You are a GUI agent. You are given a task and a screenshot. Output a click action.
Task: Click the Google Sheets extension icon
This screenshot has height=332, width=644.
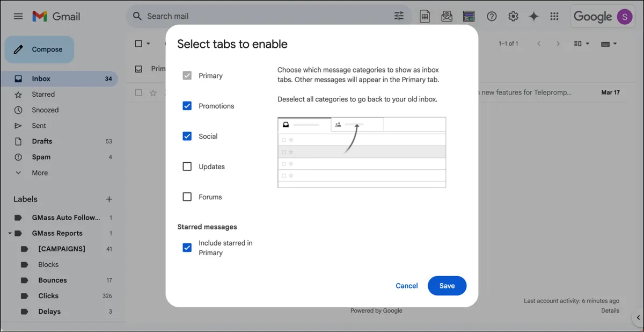click(x=425, y=16)
